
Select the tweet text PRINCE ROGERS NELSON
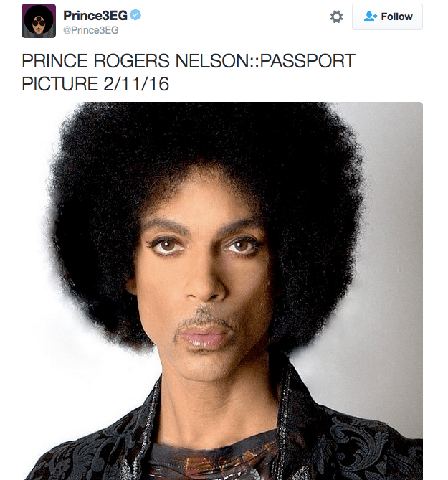[135, 60]
